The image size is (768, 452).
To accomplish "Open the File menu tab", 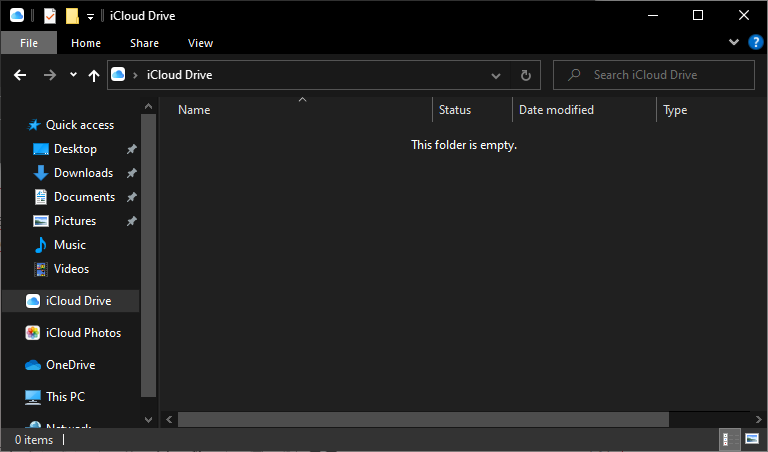I will 29,43.
